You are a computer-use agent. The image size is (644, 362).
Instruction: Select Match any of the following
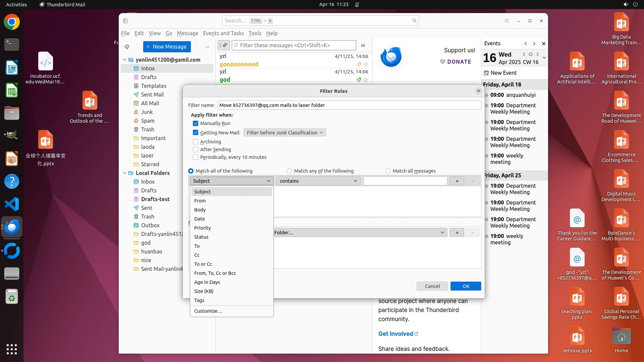pyautogui.click(x=289, y=171)
